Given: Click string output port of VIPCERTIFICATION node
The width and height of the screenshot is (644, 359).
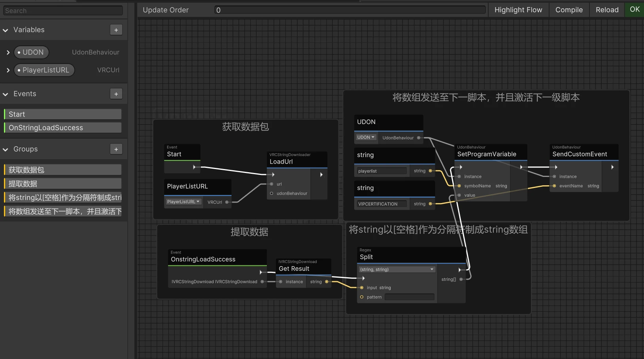Looking at the screenshot, I should (431, 204).
